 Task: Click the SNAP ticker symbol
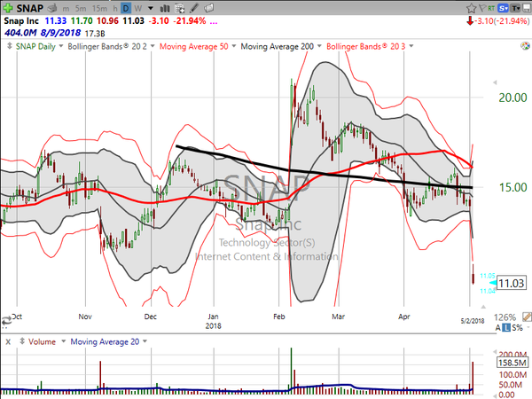tap(30, 8)
